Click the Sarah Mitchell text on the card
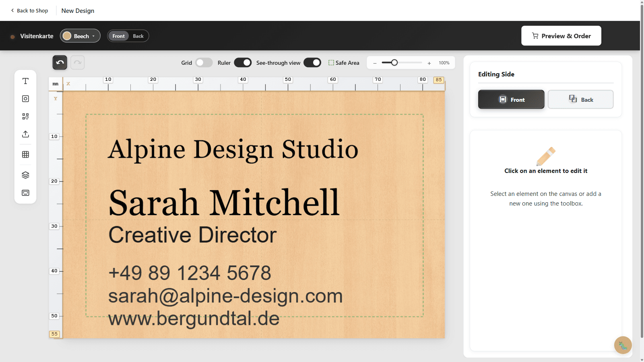 (224, 202)
